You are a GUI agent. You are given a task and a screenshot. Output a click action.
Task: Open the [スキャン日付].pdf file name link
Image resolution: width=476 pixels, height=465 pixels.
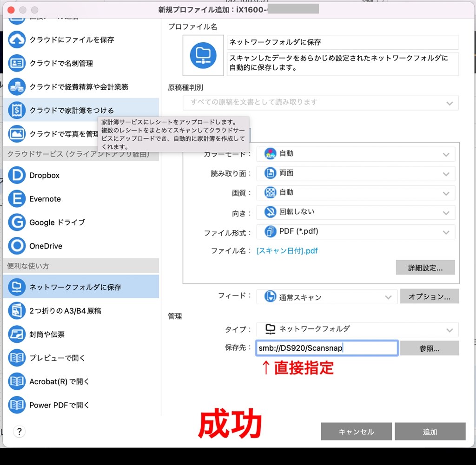[x=287, y=251]
